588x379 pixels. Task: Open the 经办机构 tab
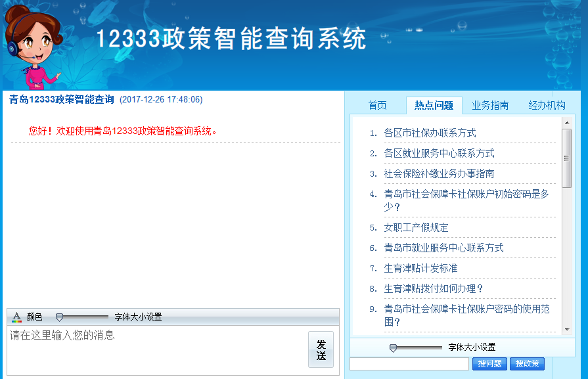pyautogui.click(x=547, y=106)
